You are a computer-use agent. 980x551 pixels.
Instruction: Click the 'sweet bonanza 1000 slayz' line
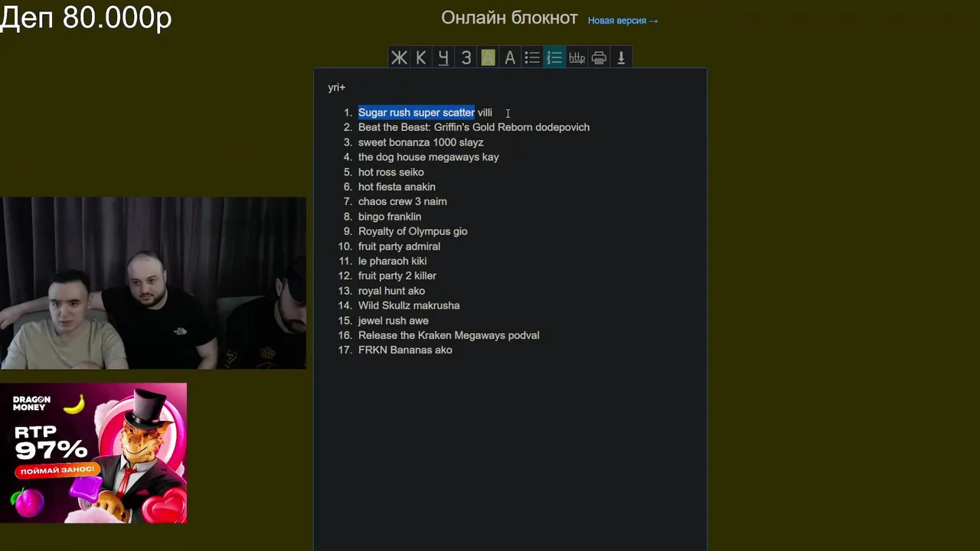click(x=421, y=142)
